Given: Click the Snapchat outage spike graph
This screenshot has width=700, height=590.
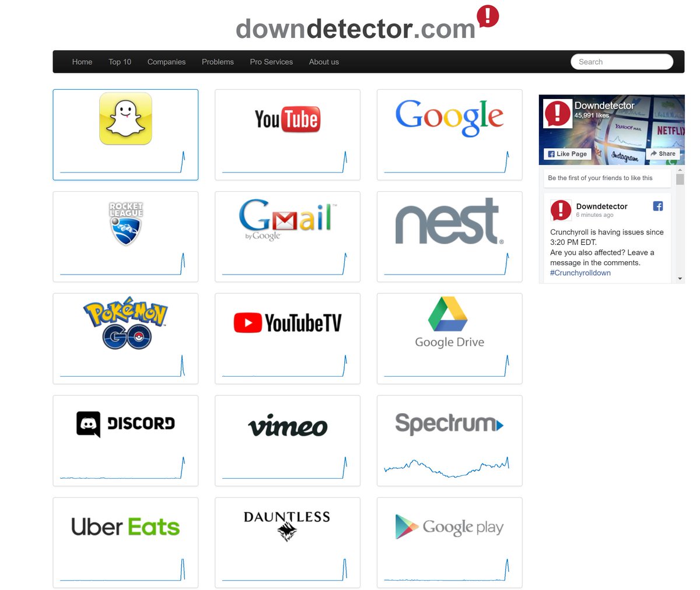Looking at the screenshot, I should [x=123, y=162].
